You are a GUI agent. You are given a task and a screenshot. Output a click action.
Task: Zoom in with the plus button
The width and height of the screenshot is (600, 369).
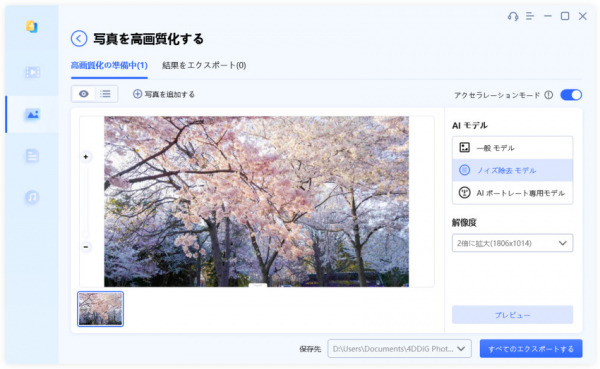tap(86, 157)
